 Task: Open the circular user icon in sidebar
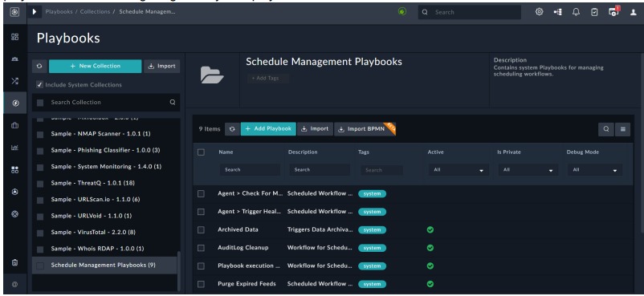14,192
